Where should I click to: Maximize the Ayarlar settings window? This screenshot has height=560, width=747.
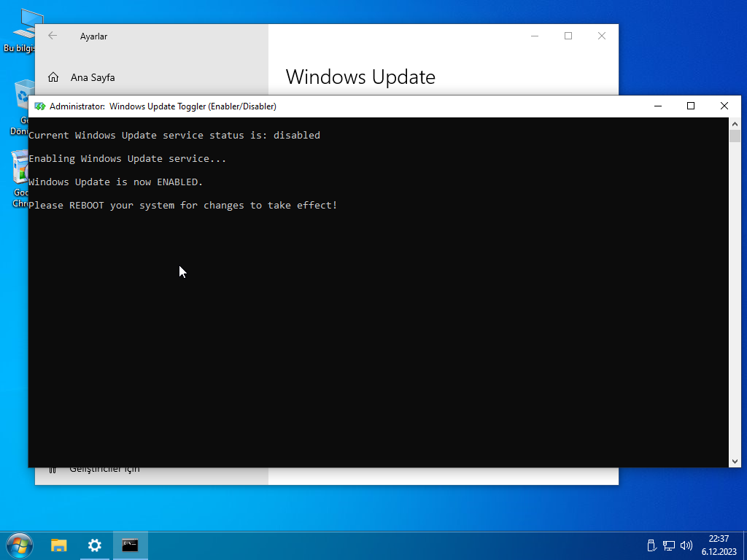tap(568, 36)
